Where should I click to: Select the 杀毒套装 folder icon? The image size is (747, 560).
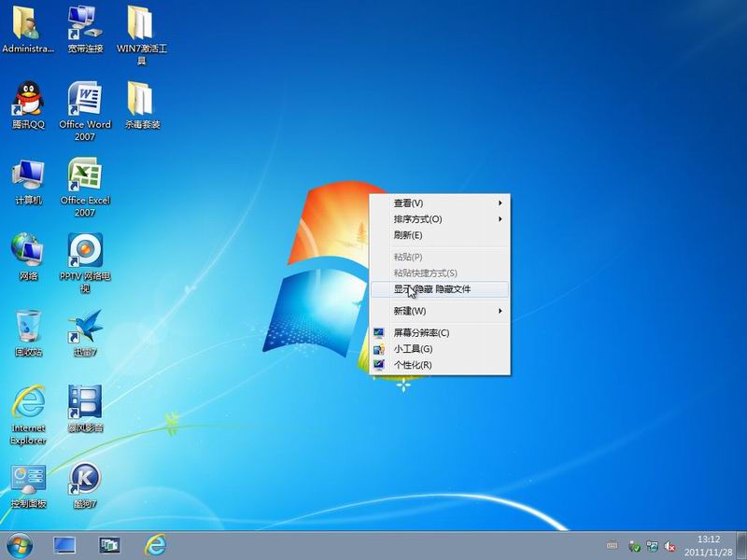click(142, 105)
